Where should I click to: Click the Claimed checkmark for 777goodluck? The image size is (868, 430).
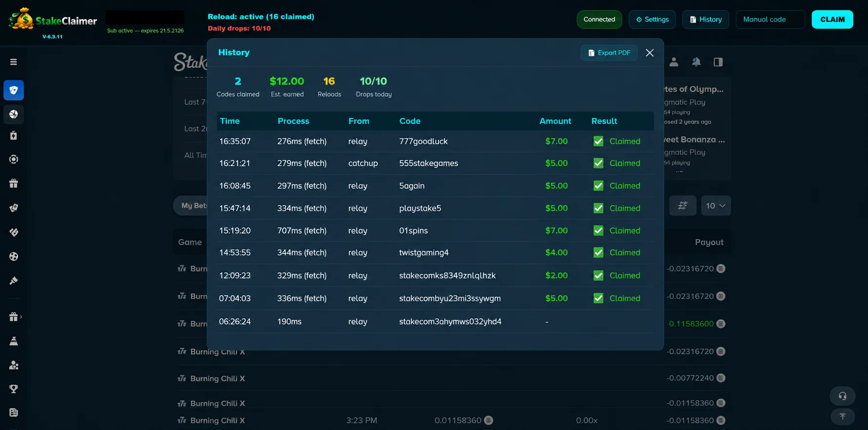coord(598,141)
